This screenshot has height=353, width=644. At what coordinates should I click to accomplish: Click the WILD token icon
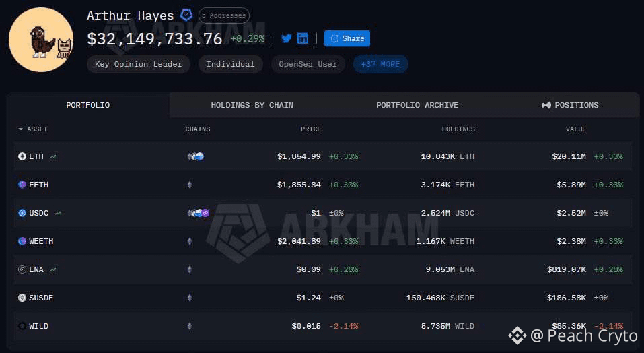tap(22, 326)
